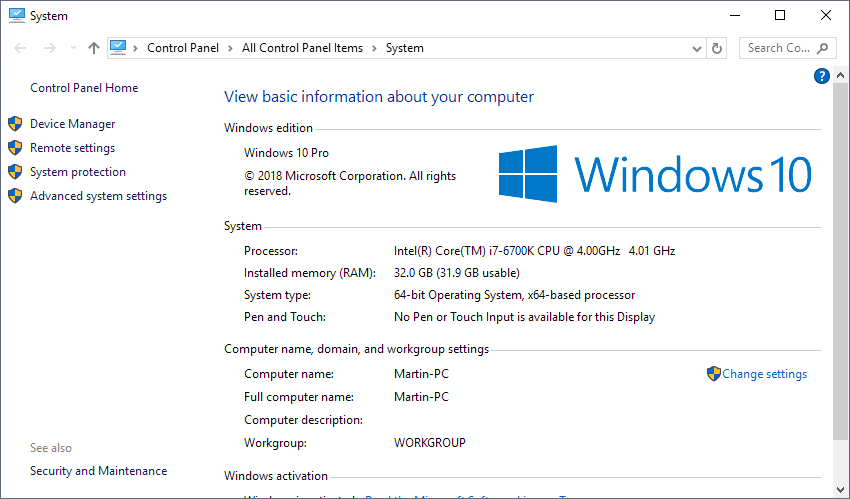Open the recent locations dropdown arrow
850x499 pixels.
(x=73, y=48)
